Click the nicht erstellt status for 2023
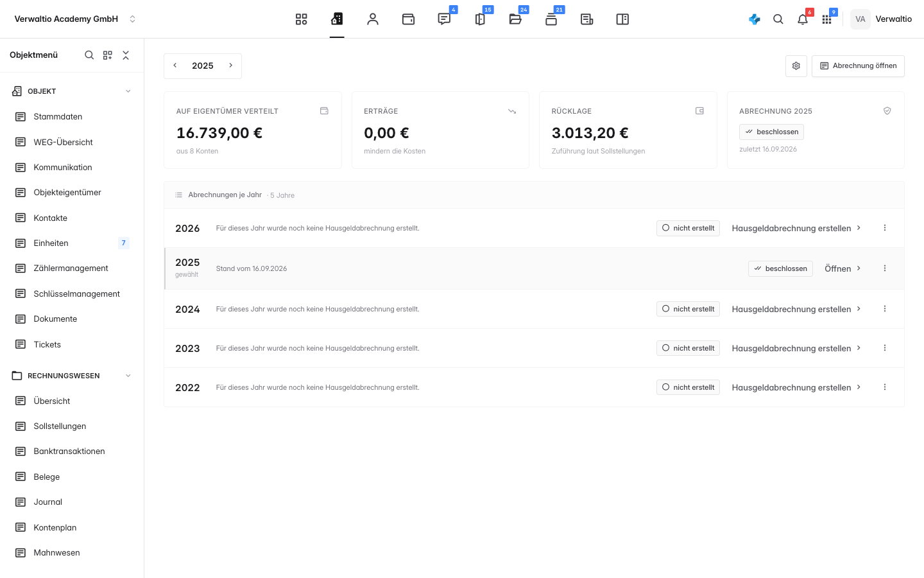 click(688, 348)
